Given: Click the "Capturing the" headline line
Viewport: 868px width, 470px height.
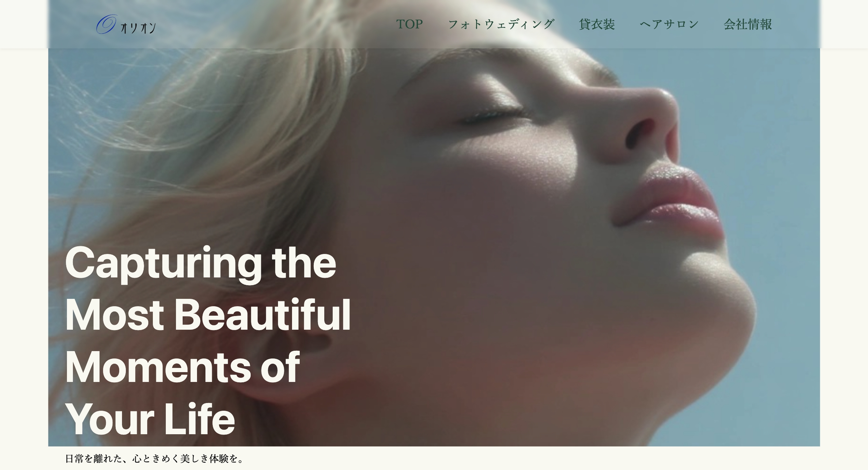Looking at the screenshot, I should (201, 263).
